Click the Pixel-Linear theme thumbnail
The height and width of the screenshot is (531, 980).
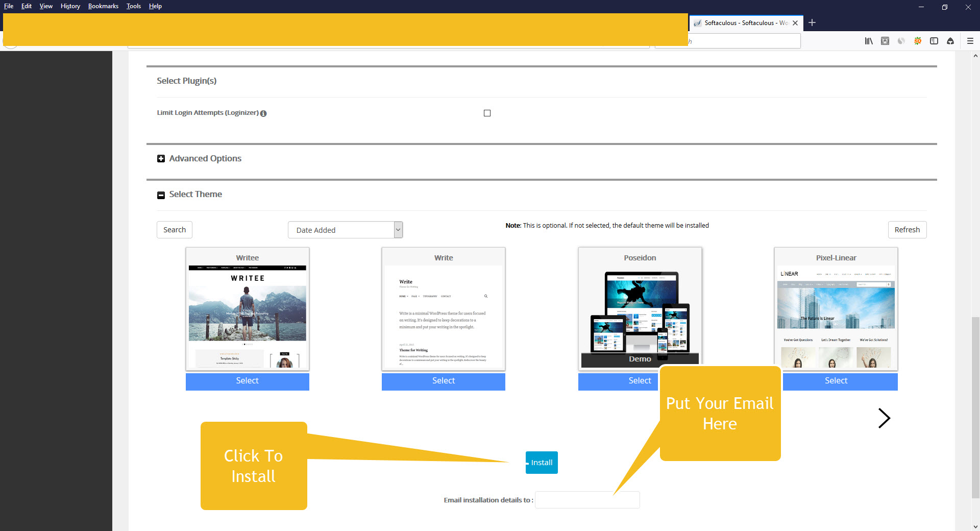[x=836, y=317]
